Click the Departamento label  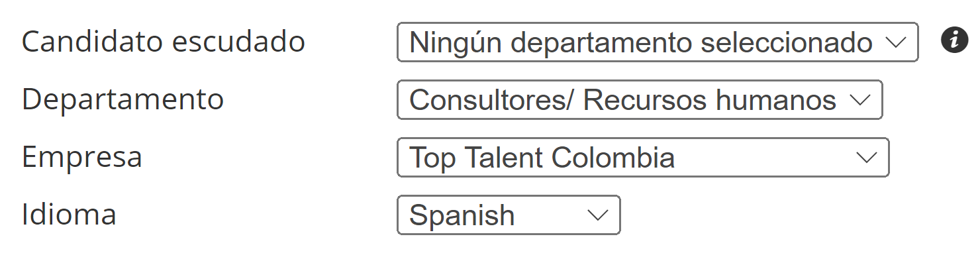[x=123, y=100]
